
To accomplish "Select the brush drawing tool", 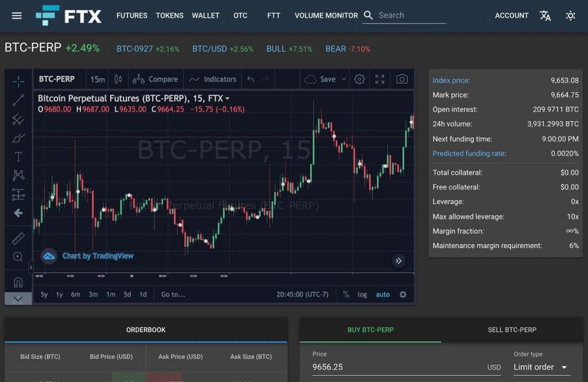I will click(18, 138).
